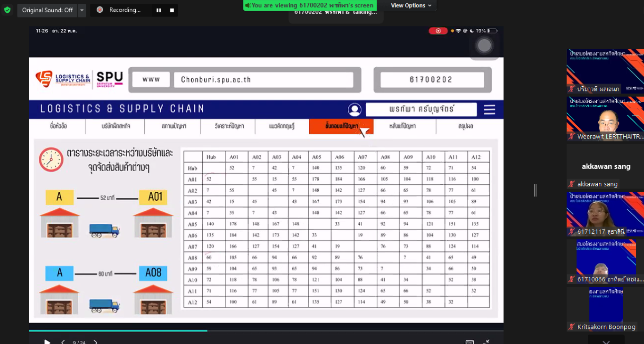
Task: Click the muted mic icon beside akkawan sang label
Action: [x=572, y=184]
